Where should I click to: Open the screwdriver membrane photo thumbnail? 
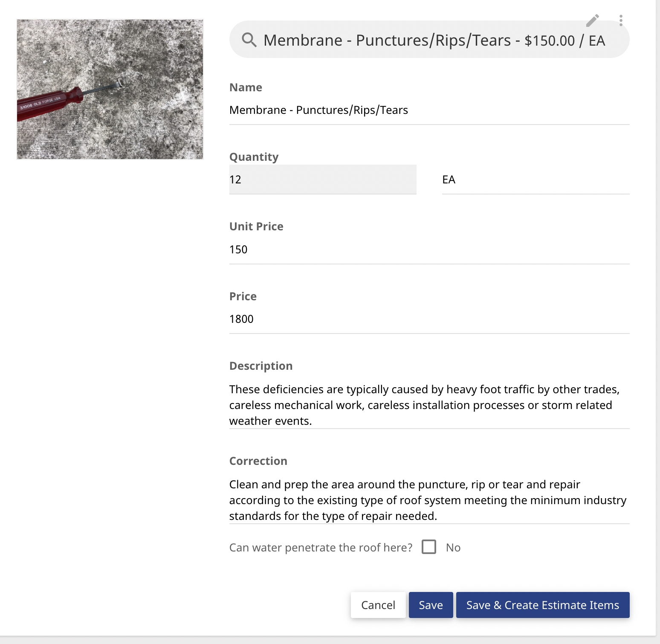coord(110,89)
